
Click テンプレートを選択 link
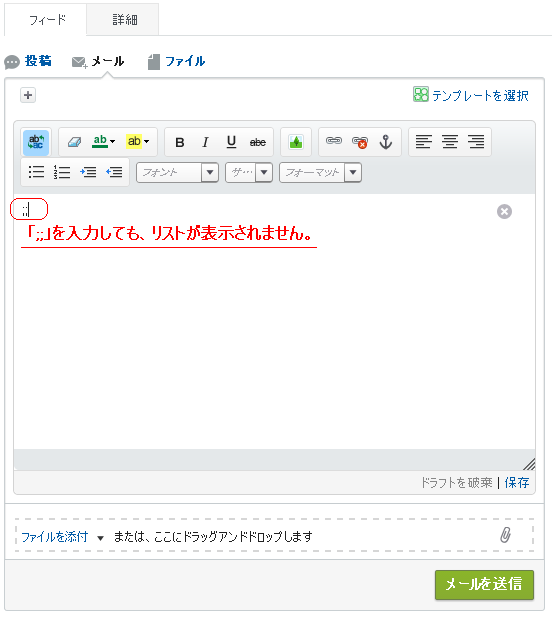click(480, 95)
